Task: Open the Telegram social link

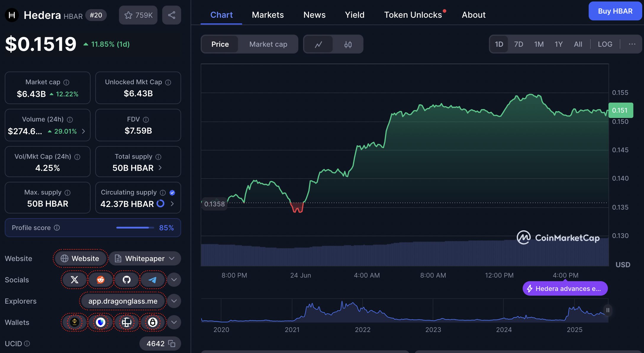Action: (153, 280)
